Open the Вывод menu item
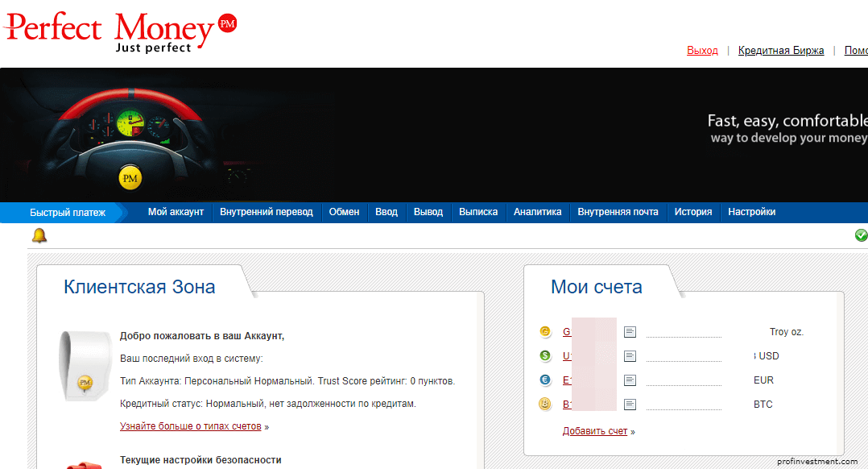This screenshot has width=868, height=469. point(428,212)
